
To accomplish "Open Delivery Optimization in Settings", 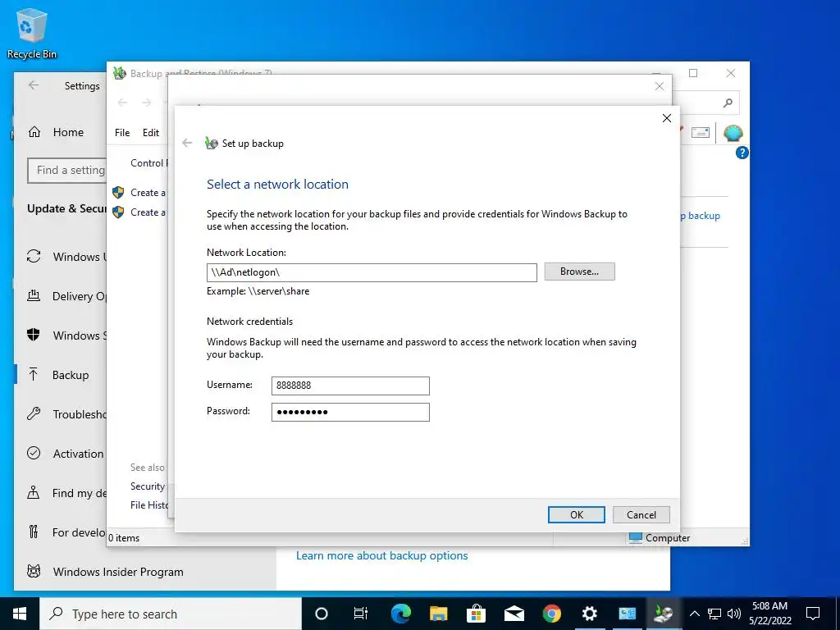I will coord(66,295).
